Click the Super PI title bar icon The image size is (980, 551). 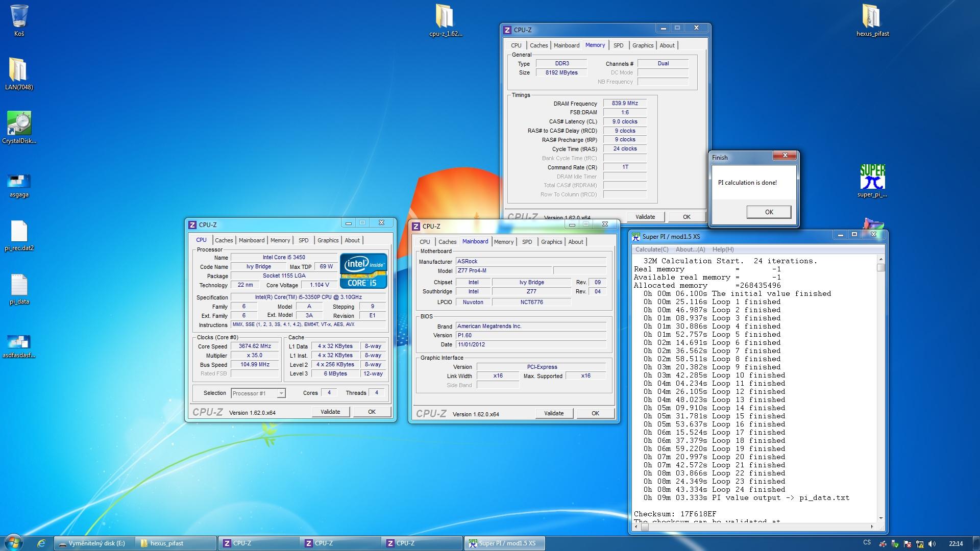pyautogui.click(x=636, y=236)
